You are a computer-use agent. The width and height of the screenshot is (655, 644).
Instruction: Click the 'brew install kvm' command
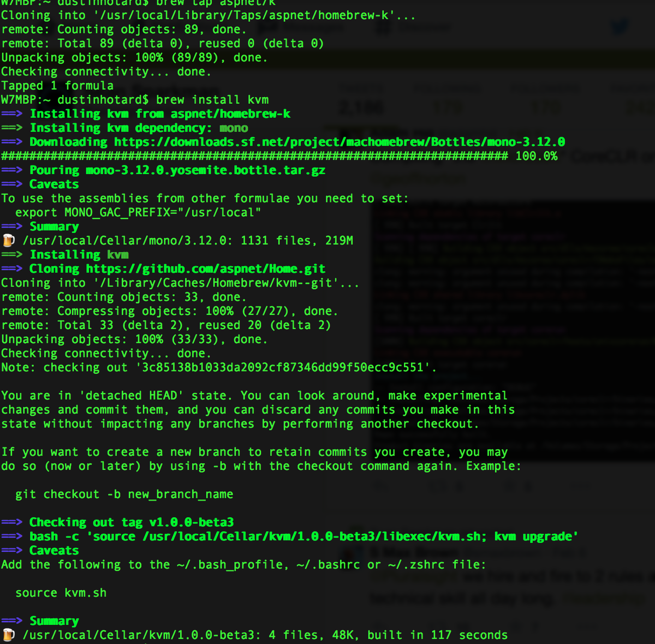(212, 100)
